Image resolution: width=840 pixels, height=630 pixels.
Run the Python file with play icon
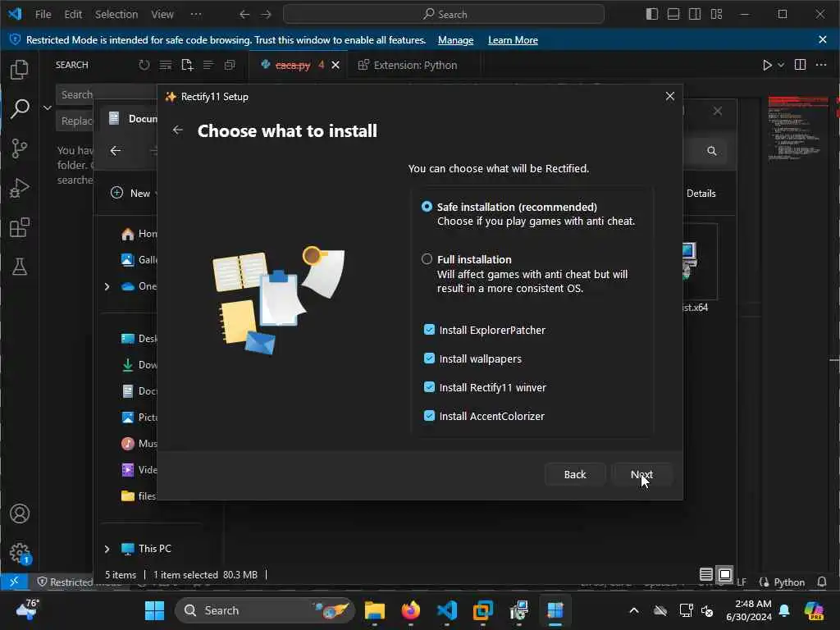(767, 65)
